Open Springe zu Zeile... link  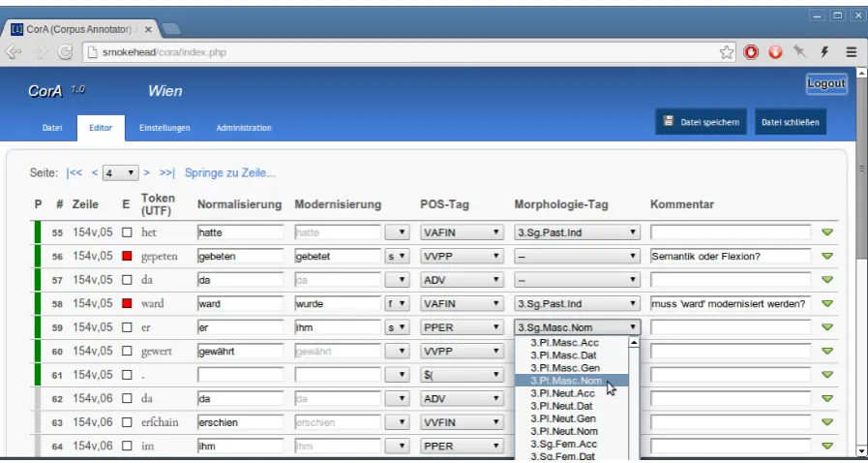[229, 172]
